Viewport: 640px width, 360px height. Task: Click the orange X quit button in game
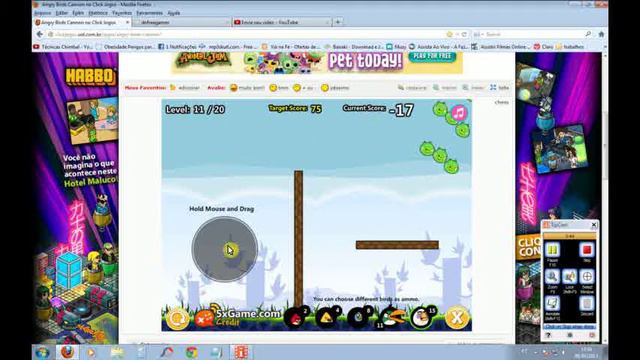click(x=457, y=317)
